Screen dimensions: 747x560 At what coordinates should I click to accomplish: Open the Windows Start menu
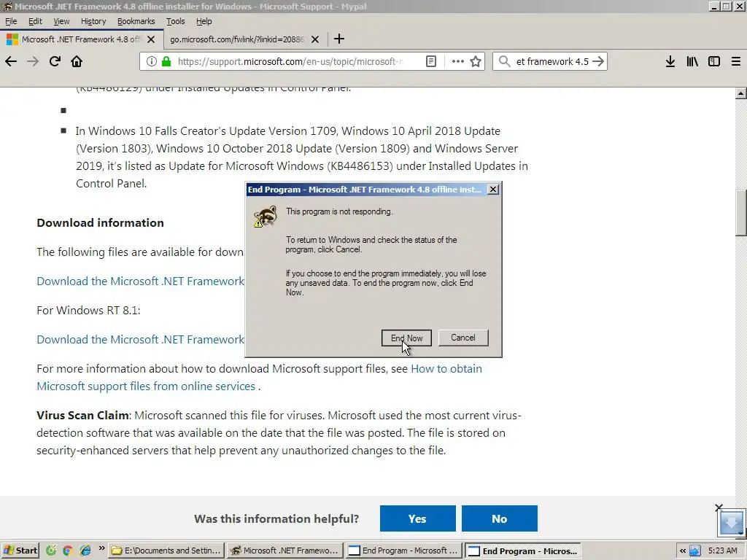coord(20,551)
